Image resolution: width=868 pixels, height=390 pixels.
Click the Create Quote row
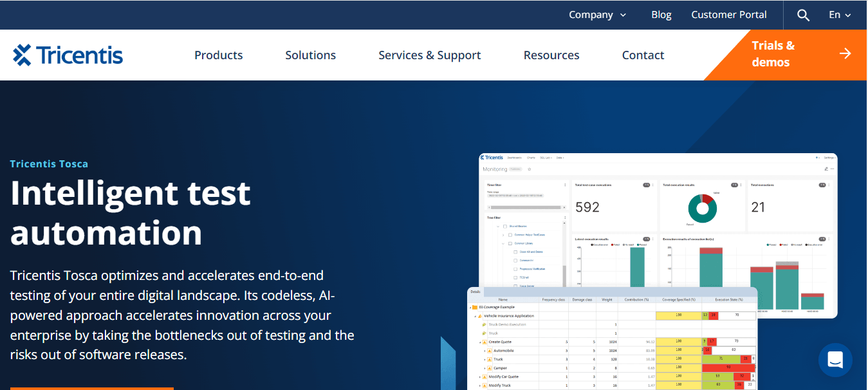point(613,342)
